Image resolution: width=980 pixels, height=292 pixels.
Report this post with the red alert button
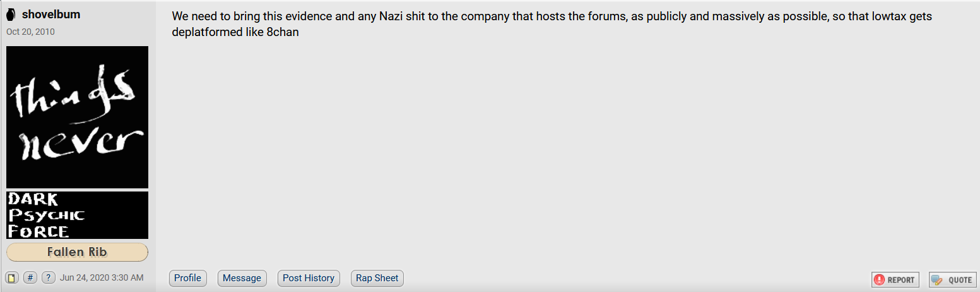(x=895, y=280)
